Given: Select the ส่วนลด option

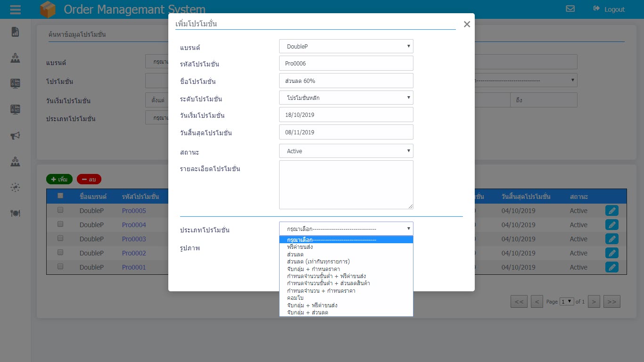Looking at the screenshot, I should 346,255.
